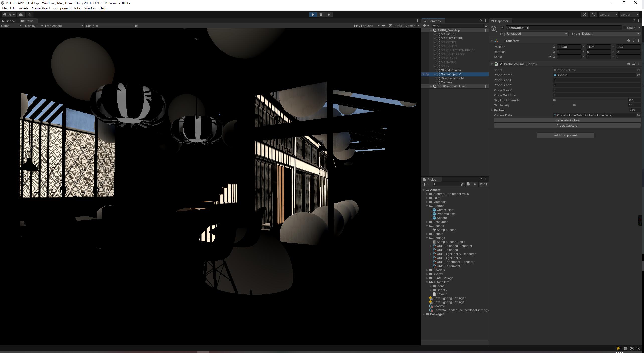Image resolution: width=644 pixels, height=353 pixels.
Task: Expand the 3D HOUSE hierarchy item
Action: coord(434,34)
